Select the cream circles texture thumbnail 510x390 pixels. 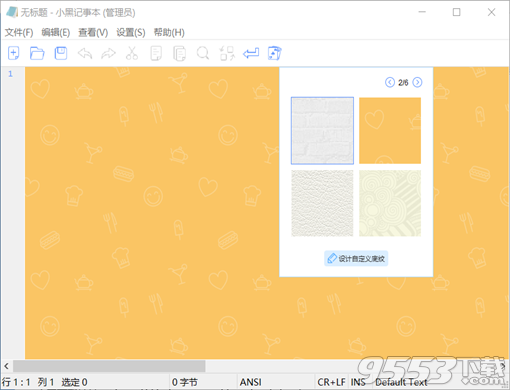tap(390, 203)
